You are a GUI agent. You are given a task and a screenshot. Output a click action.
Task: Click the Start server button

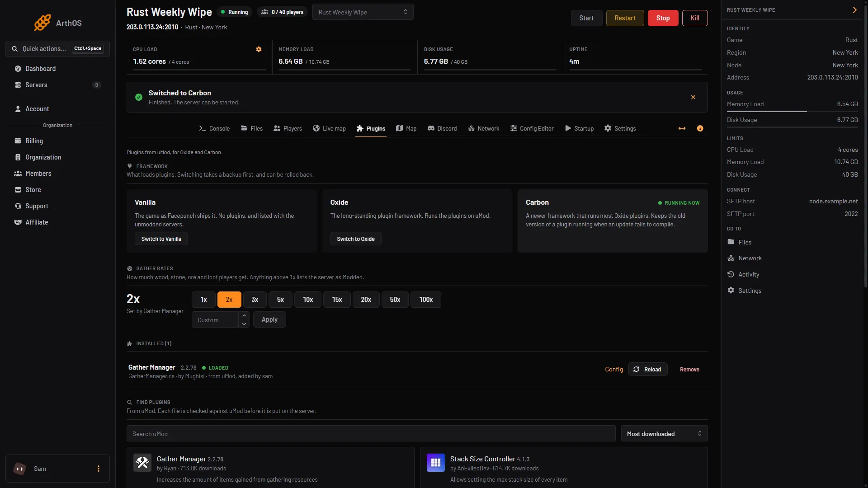[x=586, y=18]
